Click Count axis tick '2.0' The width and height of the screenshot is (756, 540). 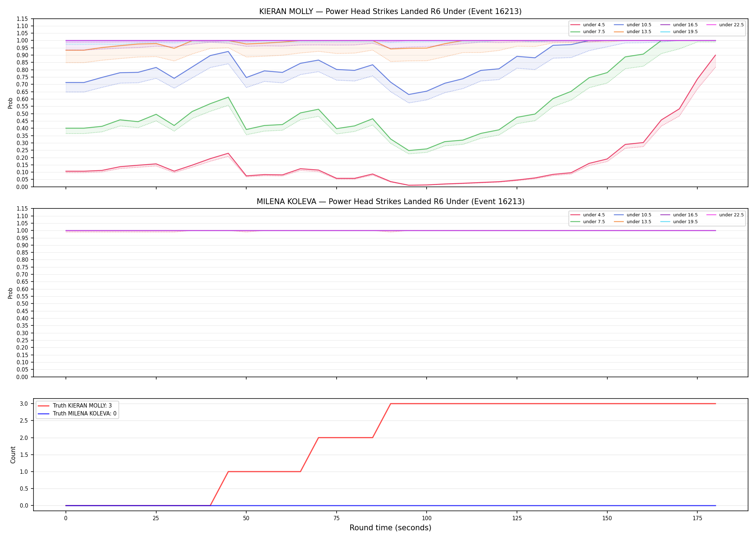pyautogui.click(x=24, y=438)
